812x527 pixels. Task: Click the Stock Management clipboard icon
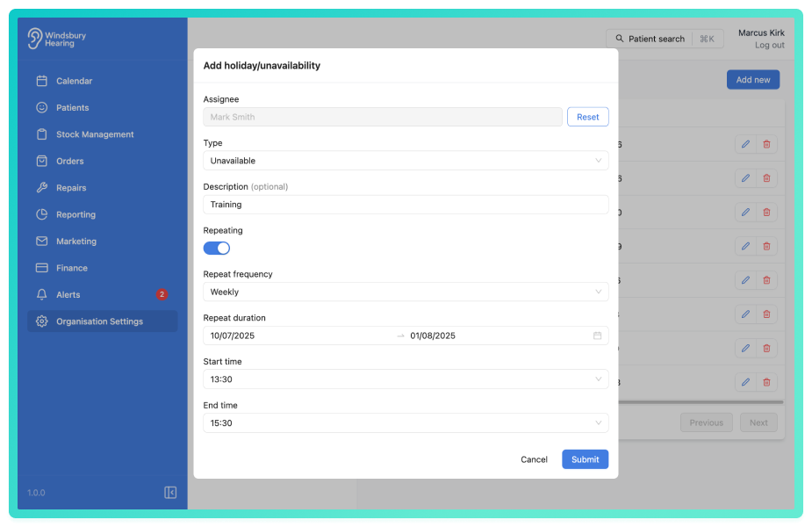[42, 134]
